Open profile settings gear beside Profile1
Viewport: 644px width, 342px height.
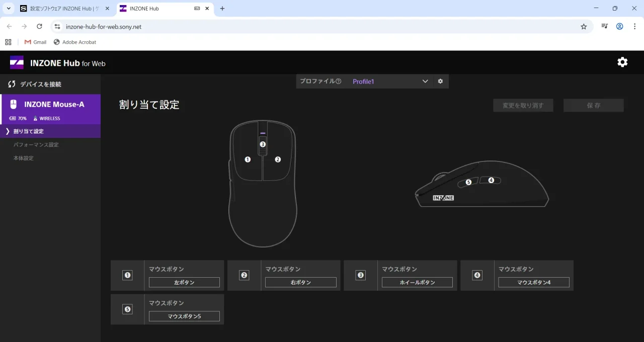coord(440,81)
